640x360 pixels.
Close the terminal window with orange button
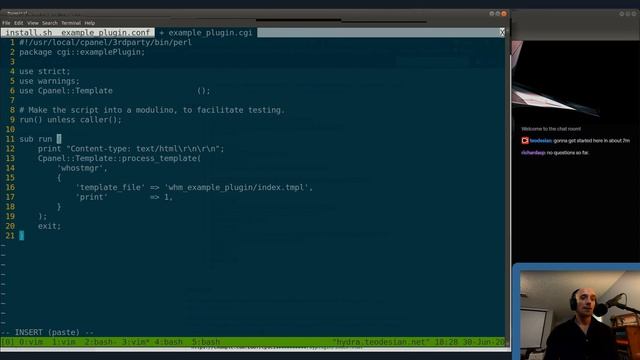point(504,13)
